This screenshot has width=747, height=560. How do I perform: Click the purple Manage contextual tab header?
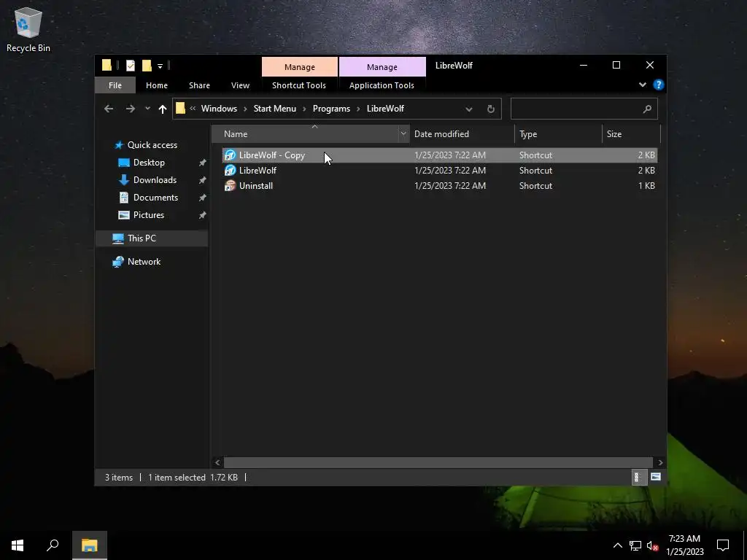point(382,67)
